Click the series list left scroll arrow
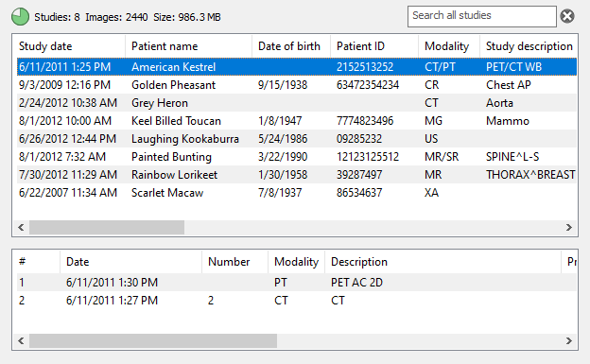The image size is (590, 364). 21,341
